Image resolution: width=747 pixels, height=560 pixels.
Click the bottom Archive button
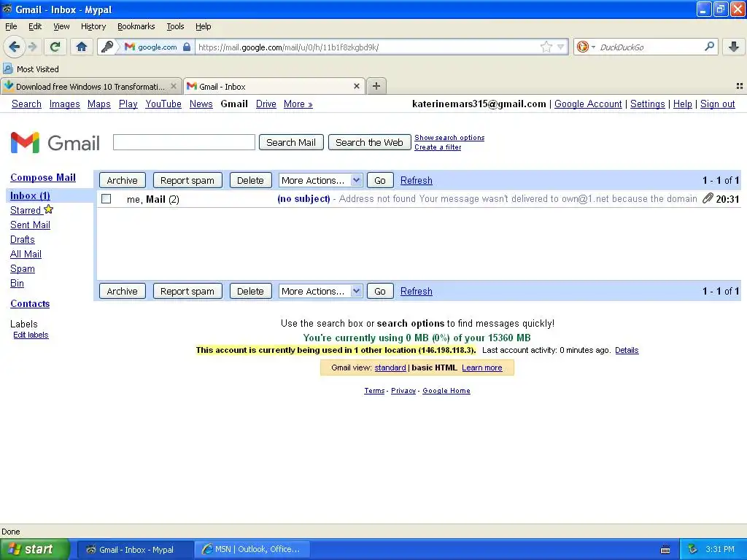coord(122,291)
